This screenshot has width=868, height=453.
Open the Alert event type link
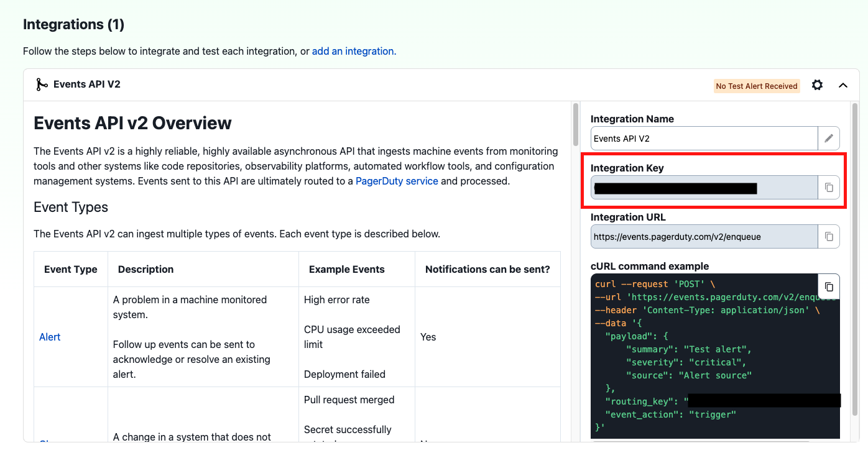49,337
